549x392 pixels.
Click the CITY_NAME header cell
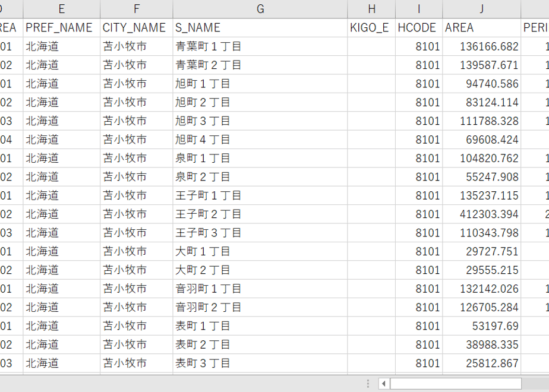click(x=137, y=28)
